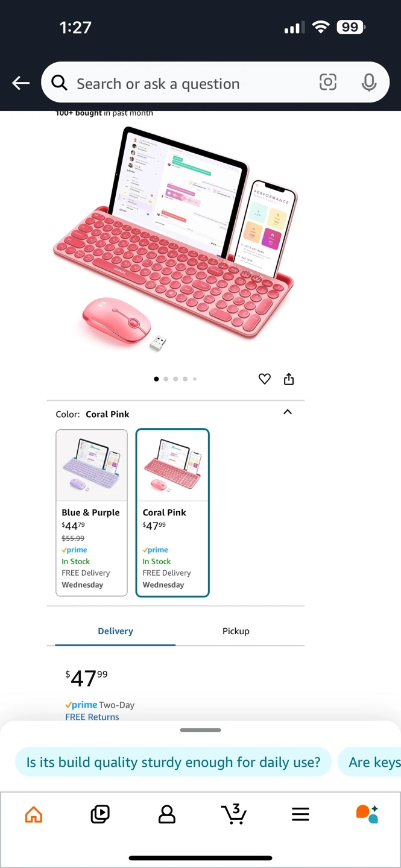Add item to wishlist with heart icon

(x=264, y=379)
